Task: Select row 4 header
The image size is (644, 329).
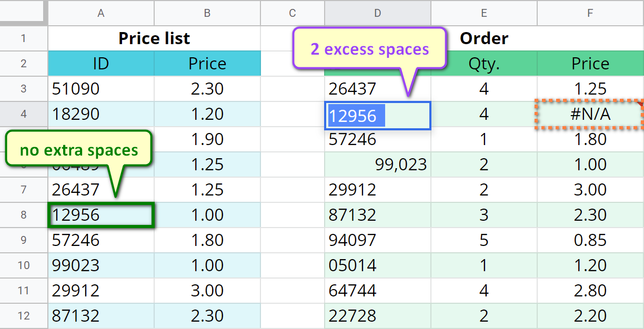Action: pos(23,114)
